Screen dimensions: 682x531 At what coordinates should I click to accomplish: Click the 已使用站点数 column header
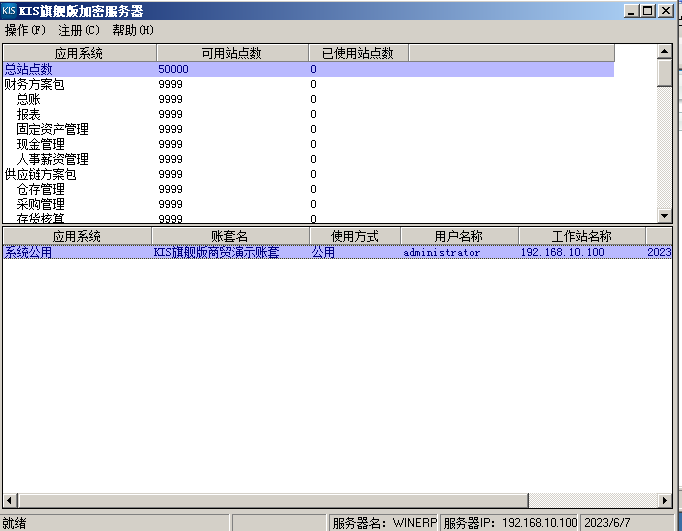click(x=358, y=53)
